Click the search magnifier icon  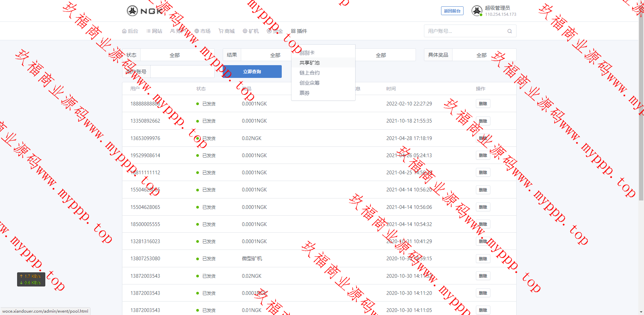coord(509,31)
